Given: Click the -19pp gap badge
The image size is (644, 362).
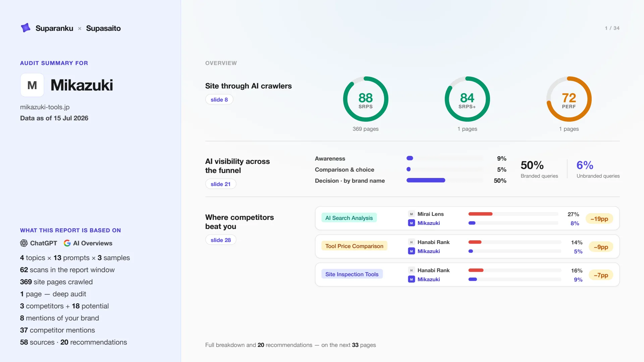Looking at the screenshot, I should click(x=599, y=219).
